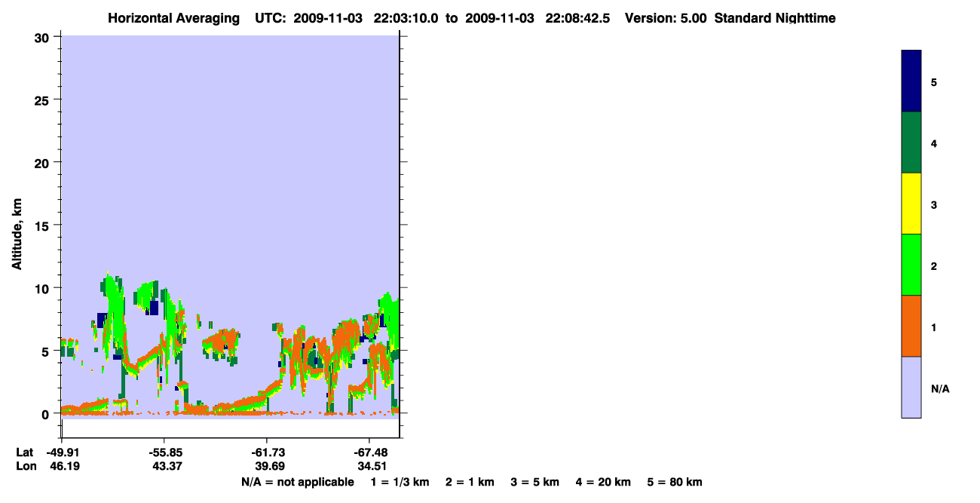
Task: Click the '4 = 20 km' legend note
Action: click(603, 482)
